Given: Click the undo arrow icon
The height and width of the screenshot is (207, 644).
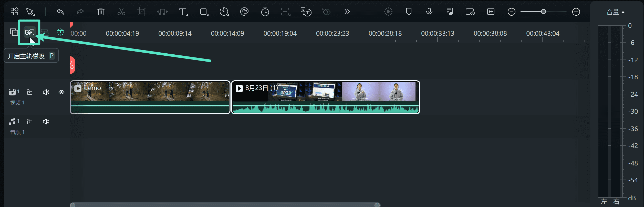Looking at the screenshot, I should click(60, 12).
